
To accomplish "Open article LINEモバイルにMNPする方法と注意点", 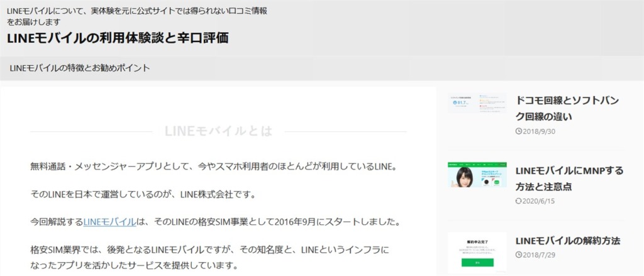I will coord(569,179).
